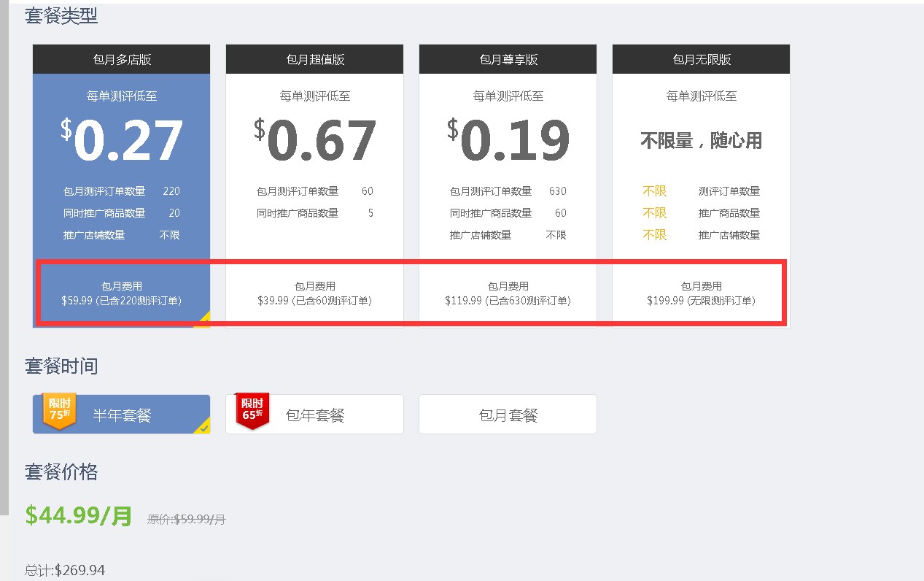Click the red 限时65折 badge
The image size is (924, 581).
[252, 411]
